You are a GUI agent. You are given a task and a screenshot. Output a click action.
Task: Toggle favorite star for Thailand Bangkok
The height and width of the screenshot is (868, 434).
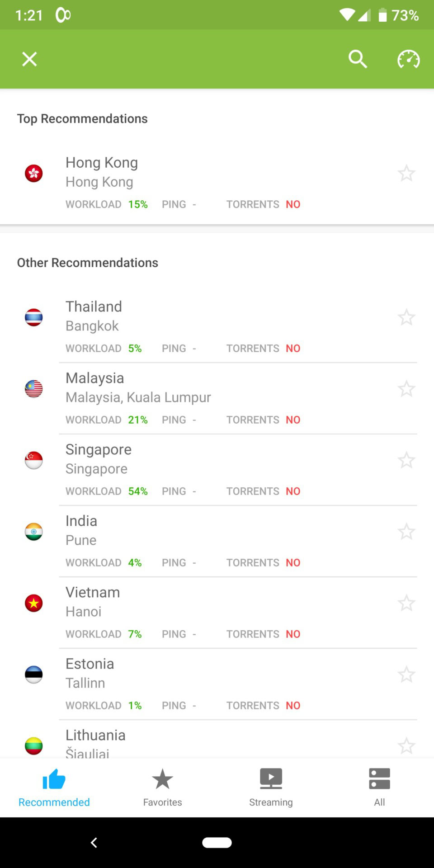point(406,317)
